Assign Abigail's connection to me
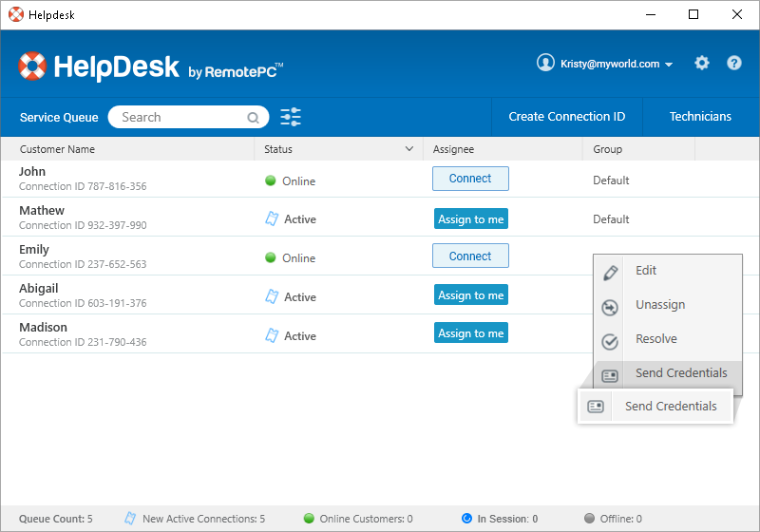Viewport: 760px width, 532px height. click(x=470, y=295)
